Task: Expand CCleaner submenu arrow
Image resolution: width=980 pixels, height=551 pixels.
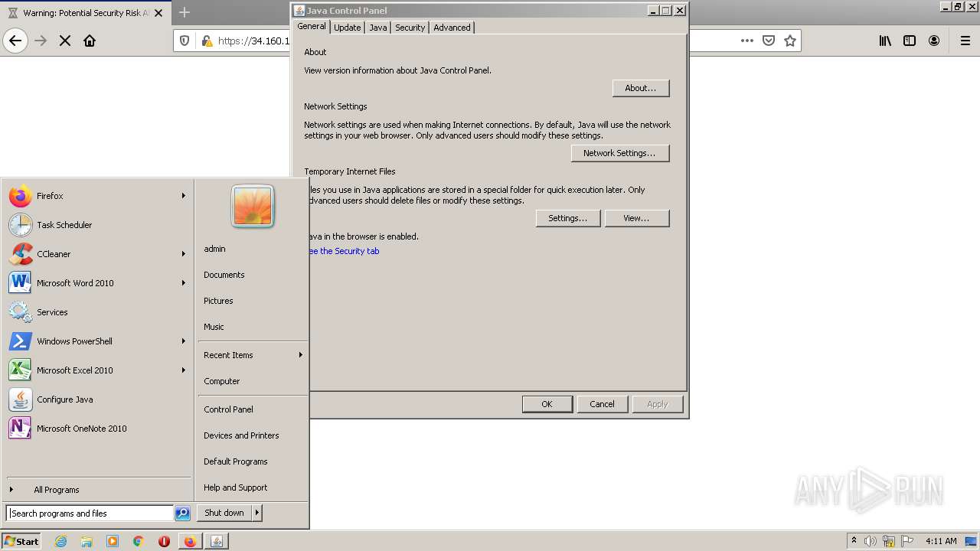Action: [x=184, y=254]
